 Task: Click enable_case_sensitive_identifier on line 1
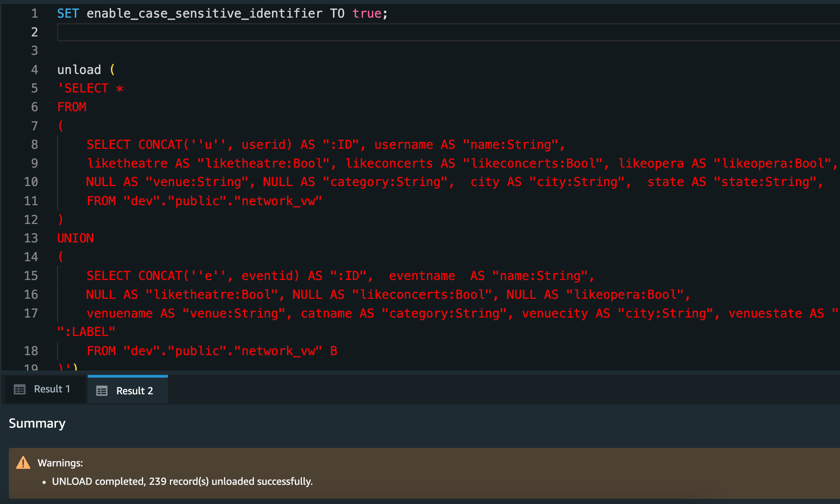click(204, 13)
